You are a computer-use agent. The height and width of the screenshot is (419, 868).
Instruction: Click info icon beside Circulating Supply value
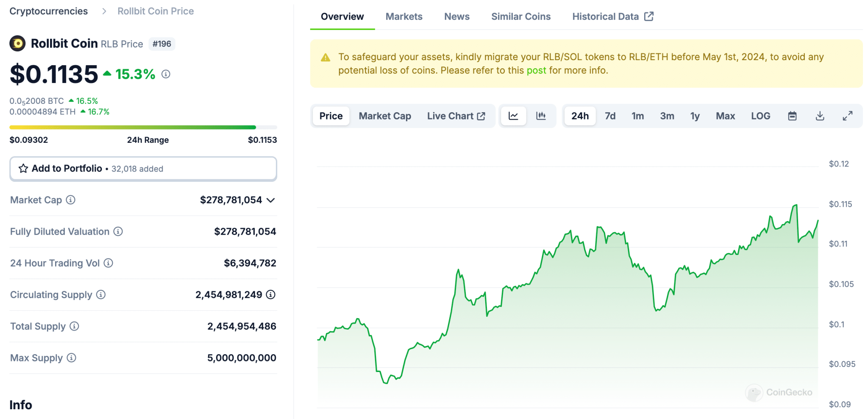(x=270, y=294)
